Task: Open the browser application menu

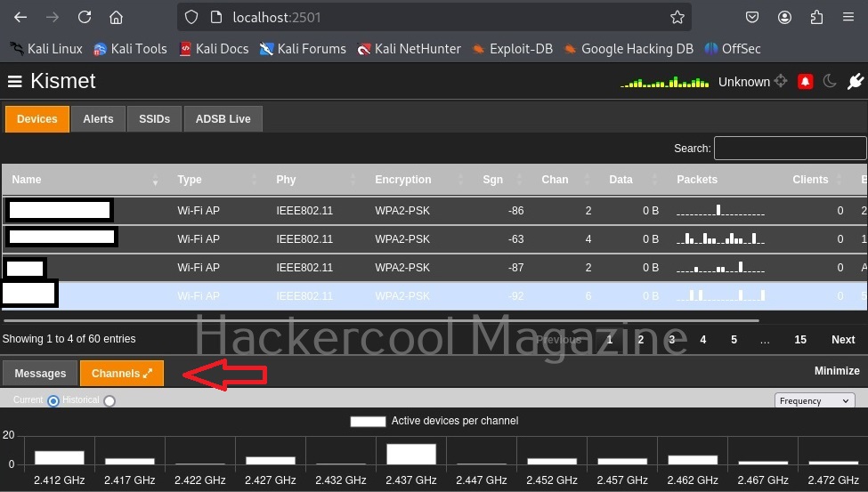Action: pyautogui.click(x=848, y=17)
